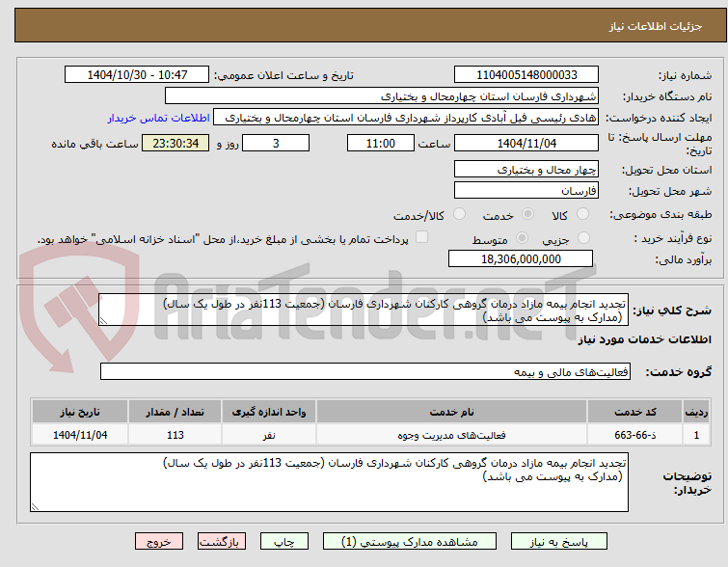Click the جزئیات اطلاعات نیاز page header

pos(656,26)
